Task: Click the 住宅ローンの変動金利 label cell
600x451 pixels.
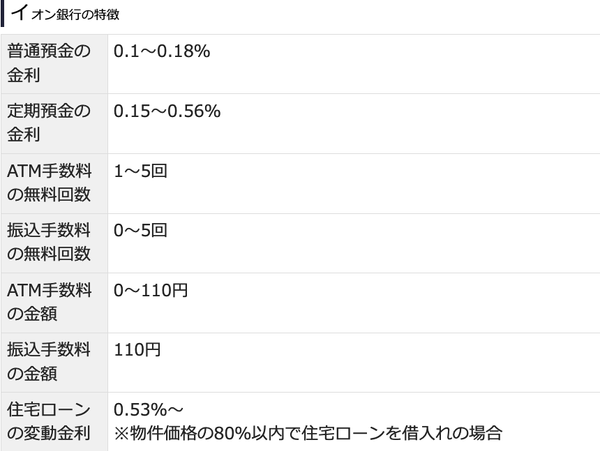Action: click(x=53, y=421)
